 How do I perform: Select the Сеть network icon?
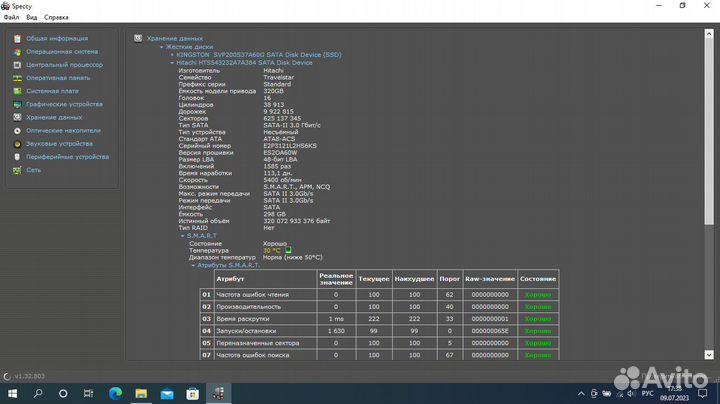(17, 170)
